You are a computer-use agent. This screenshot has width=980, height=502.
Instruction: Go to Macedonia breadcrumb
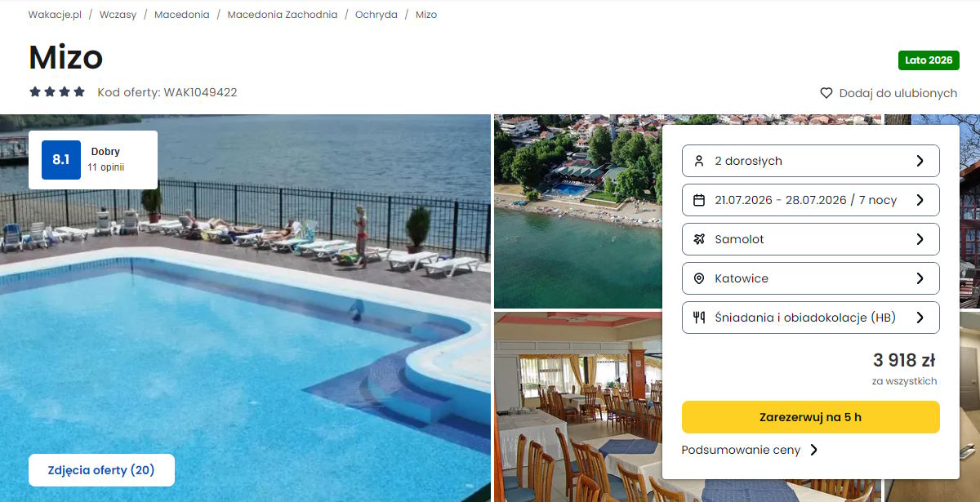181,15
